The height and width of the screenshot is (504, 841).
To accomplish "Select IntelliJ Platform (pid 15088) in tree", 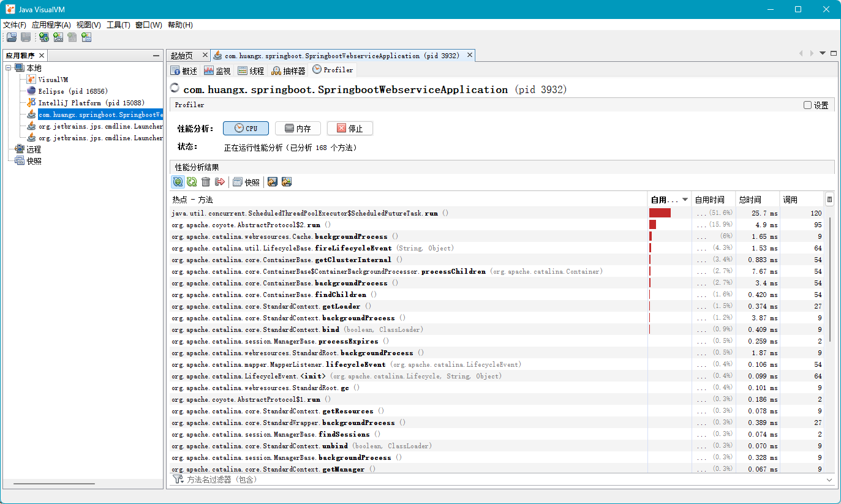I will pos(91,103).
